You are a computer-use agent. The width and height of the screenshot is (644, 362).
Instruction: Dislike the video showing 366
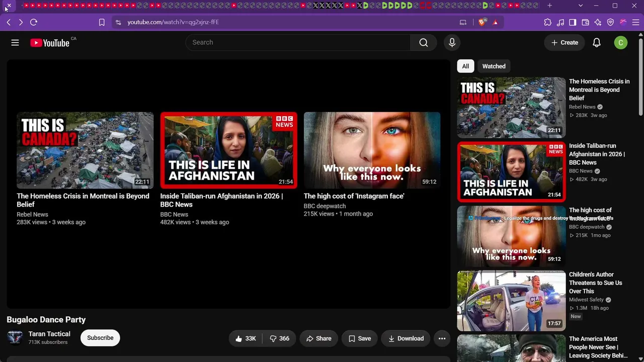279,338
